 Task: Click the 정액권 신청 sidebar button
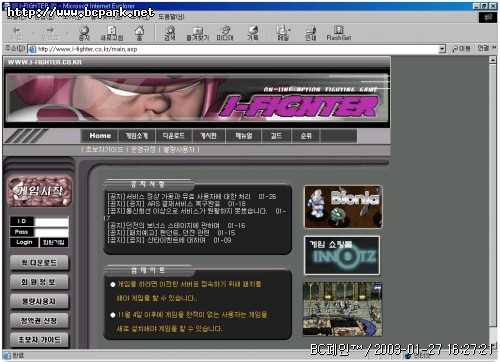[x=39, y=321]
